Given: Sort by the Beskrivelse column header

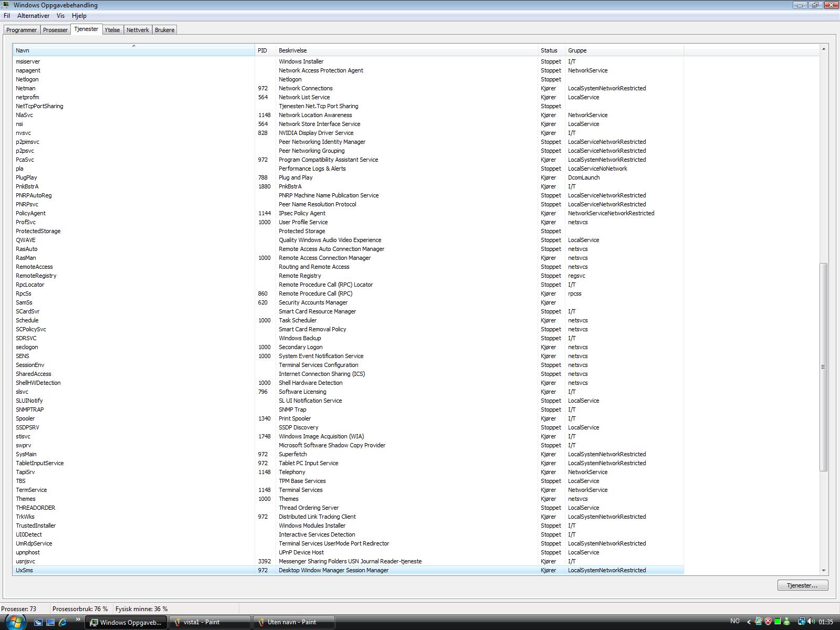Looking at the screenshot, I should point(407,50).
